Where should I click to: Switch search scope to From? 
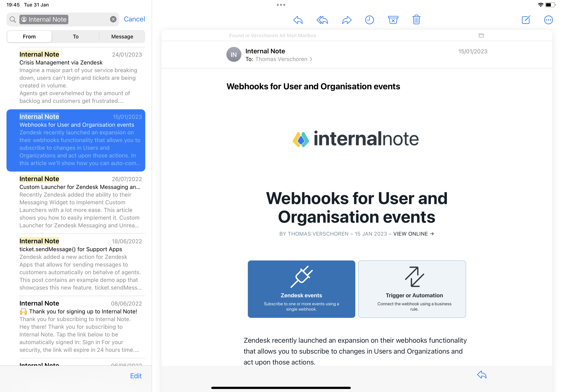click(x=29, y=36)
